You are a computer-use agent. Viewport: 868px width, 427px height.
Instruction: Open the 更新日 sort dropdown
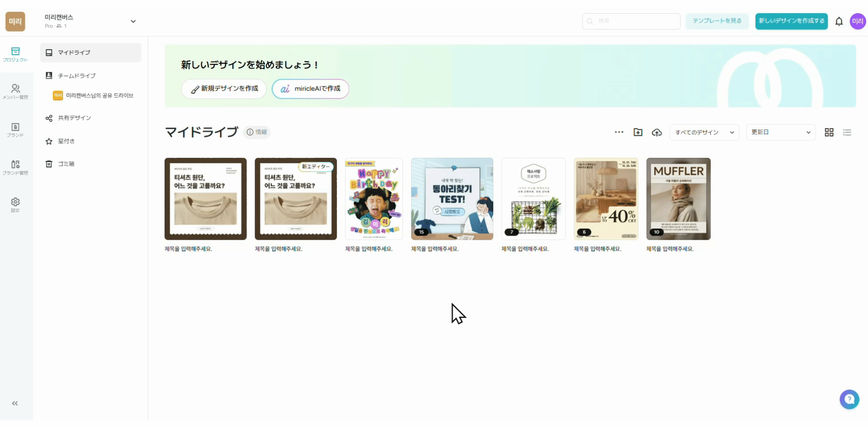(780, 132)
